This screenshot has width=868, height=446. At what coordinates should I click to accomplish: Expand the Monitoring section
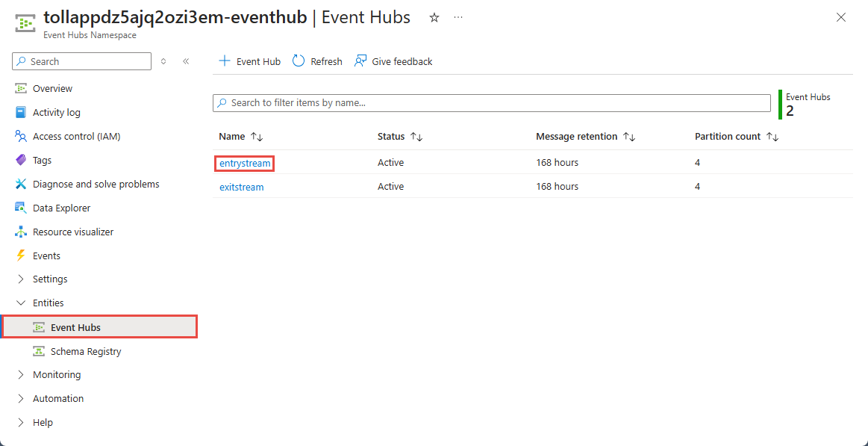21,374
